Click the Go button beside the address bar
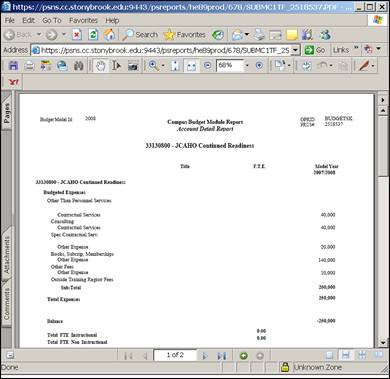 click(315, 50)
